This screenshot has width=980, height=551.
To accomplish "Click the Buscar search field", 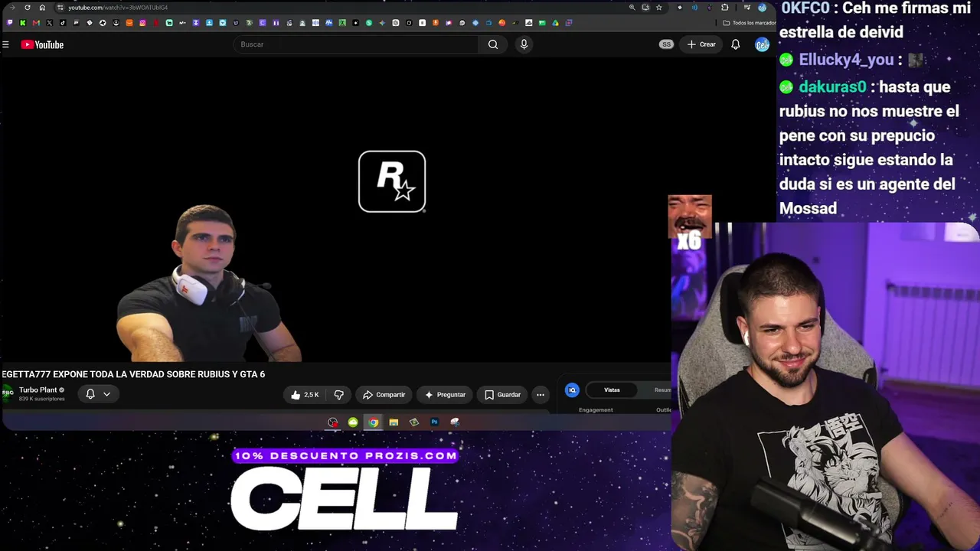I will (356, 44).
